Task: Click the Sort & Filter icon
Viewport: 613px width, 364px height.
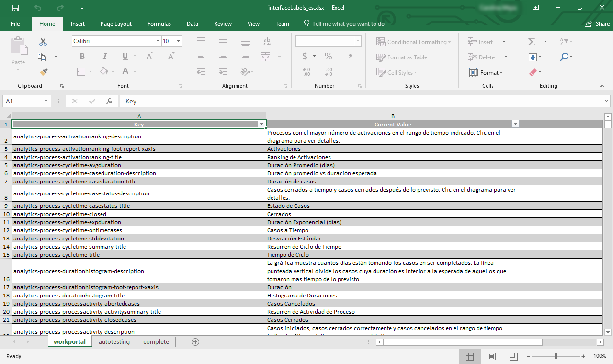Action: [564, 42]
